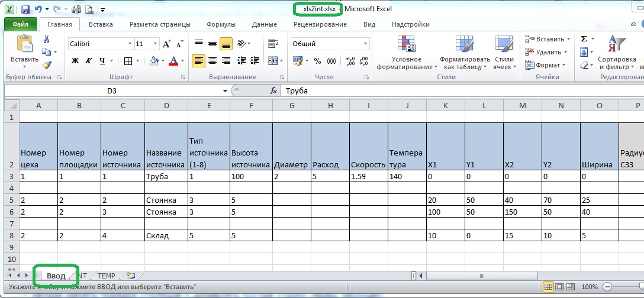The image size is (644, 298).
Task: Click the Increase Decimal icon
Action: [350, 61]
